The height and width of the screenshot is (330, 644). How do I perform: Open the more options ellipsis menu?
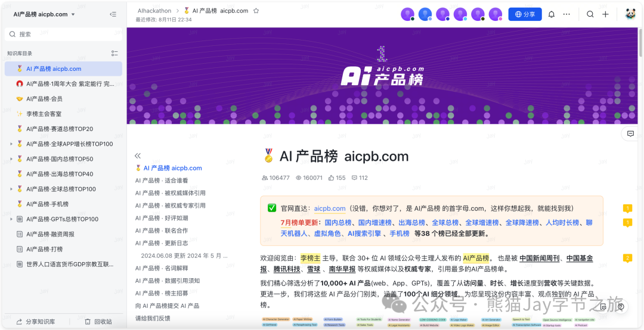(567, 14)
